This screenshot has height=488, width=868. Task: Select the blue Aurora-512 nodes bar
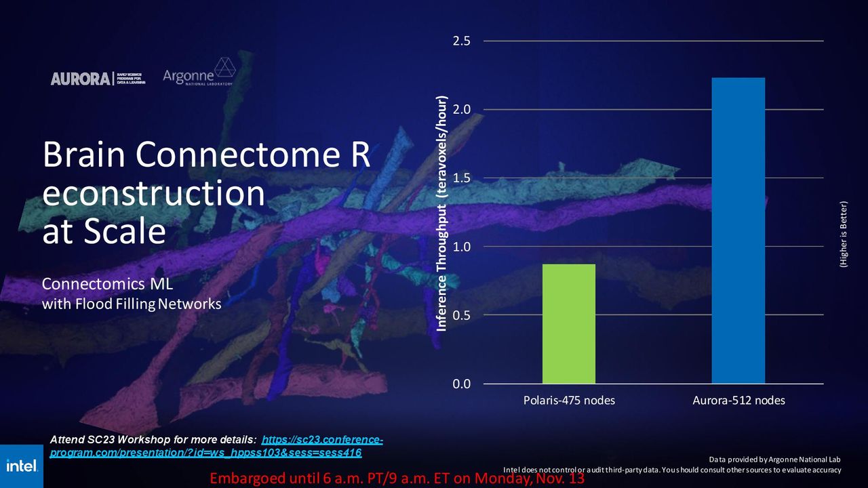(738, 230)
